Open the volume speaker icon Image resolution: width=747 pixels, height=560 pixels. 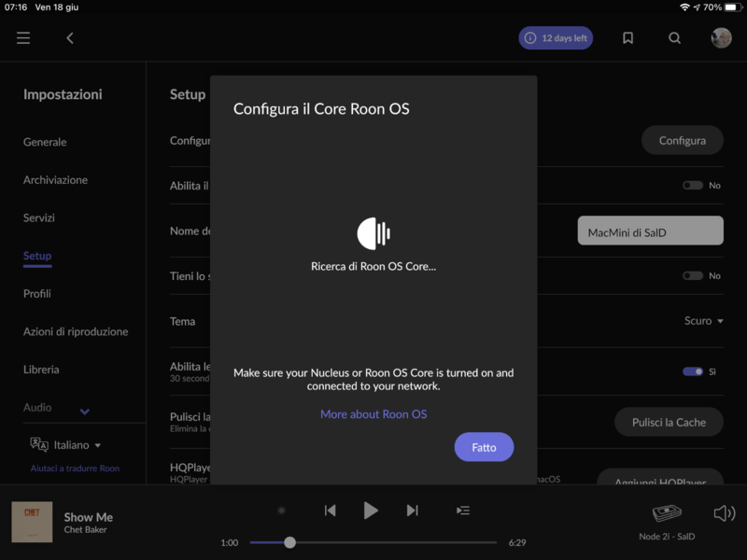coord(724,513)
